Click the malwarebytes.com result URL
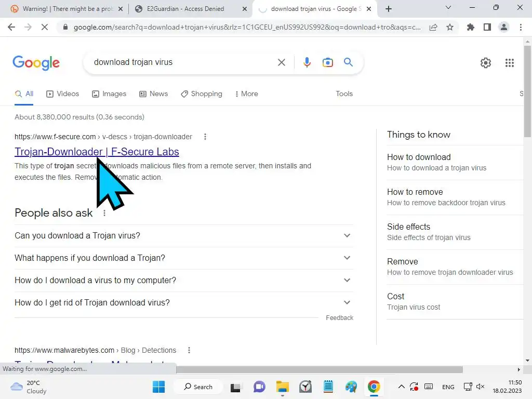532x399 pixels. pyautogui.click(x=96, y=350)
